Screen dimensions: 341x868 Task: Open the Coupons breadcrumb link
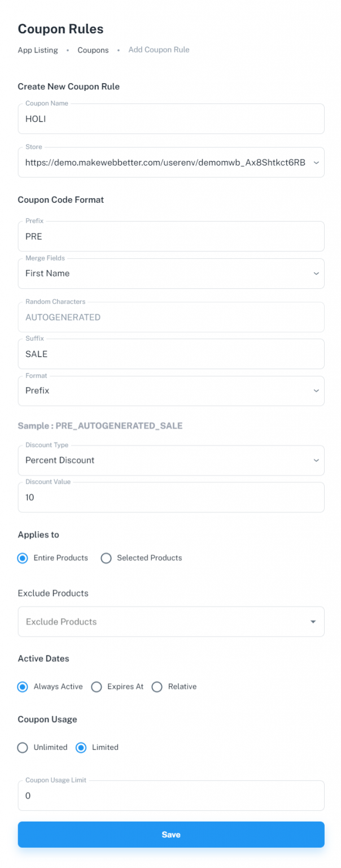[x=93, y=50]
